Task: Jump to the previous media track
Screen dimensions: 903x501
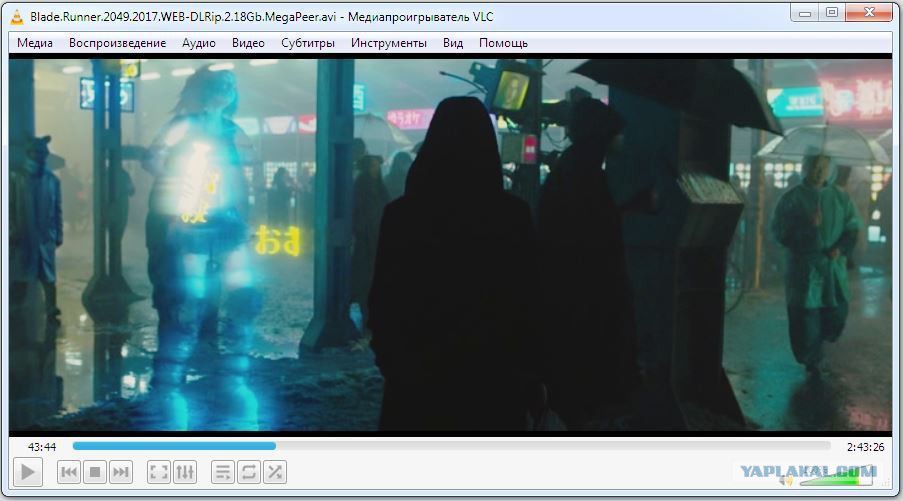Action: coord(69,473)
